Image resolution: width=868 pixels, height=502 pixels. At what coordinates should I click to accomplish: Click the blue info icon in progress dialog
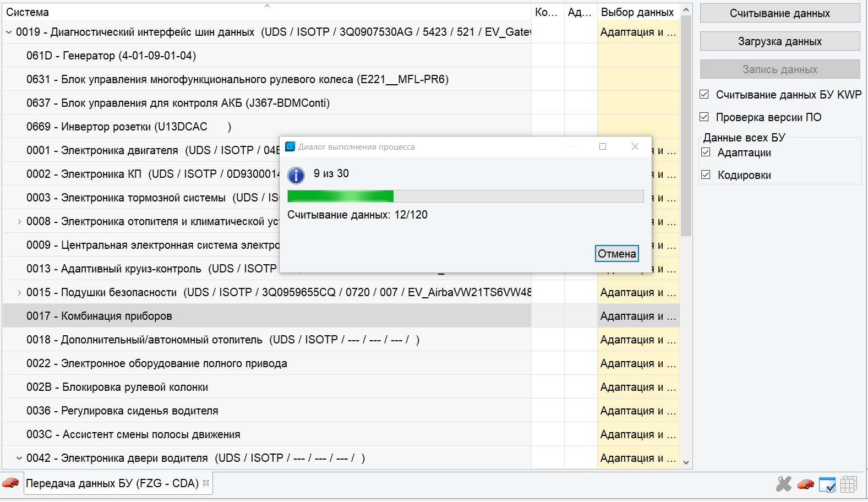click(296, 176)
